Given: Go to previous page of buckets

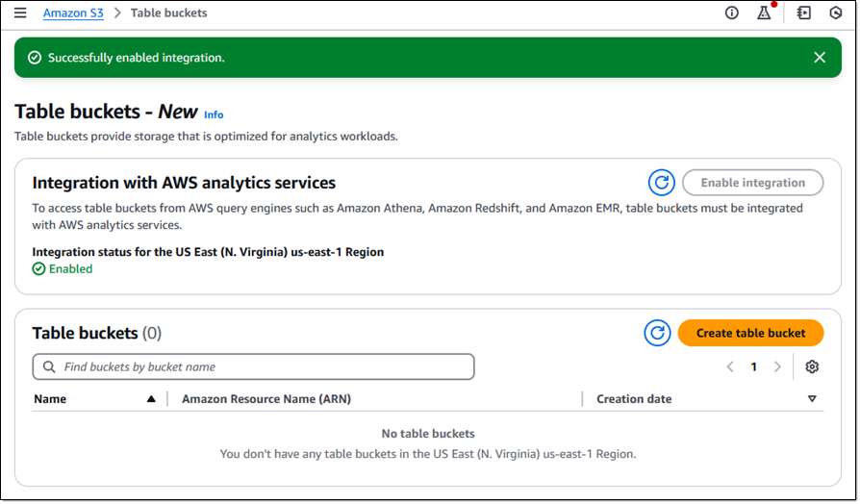Looking at the screenshot, I should point(730,366).
